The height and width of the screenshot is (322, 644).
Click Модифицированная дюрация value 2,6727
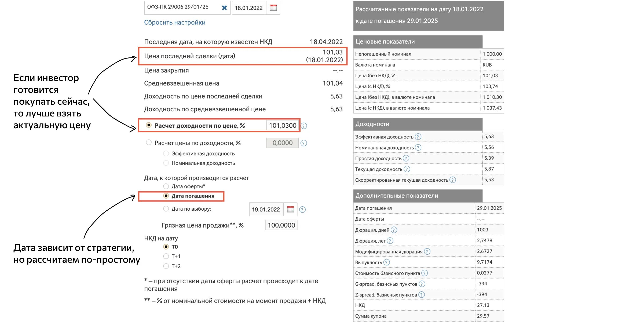[485, 251]
